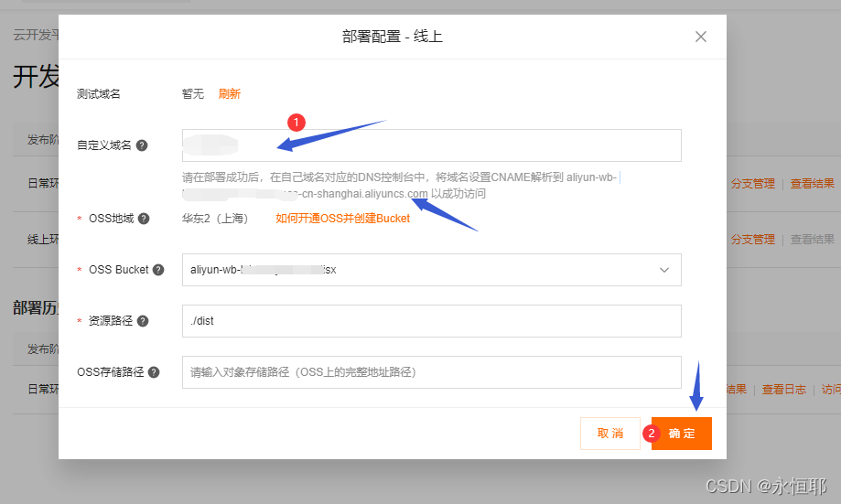The height and width of the screenshot is (504, 841).
Task: Open help icon beside 资源路径
Action: point(143,321)
